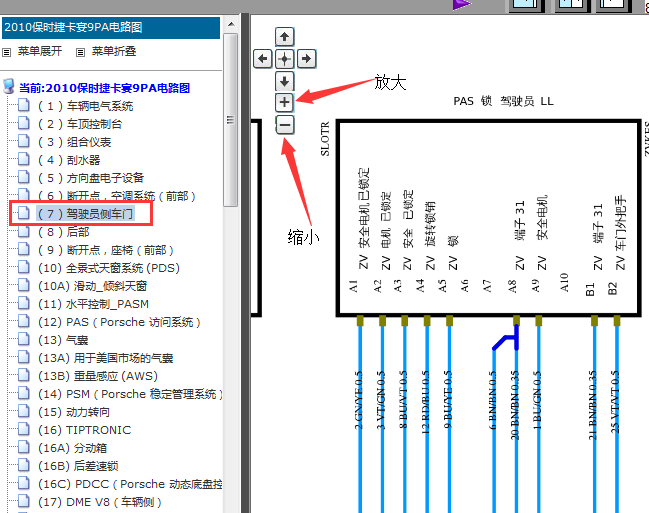Open (16C) PDCC diagram entry
The image size is (649, 513).
click(130, 484)
